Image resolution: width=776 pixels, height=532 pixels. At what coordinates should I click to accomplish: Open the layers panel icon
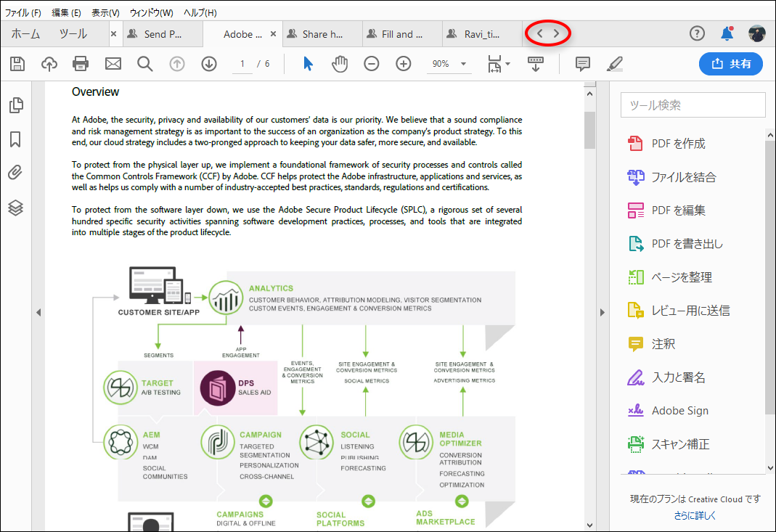(15, 208)
